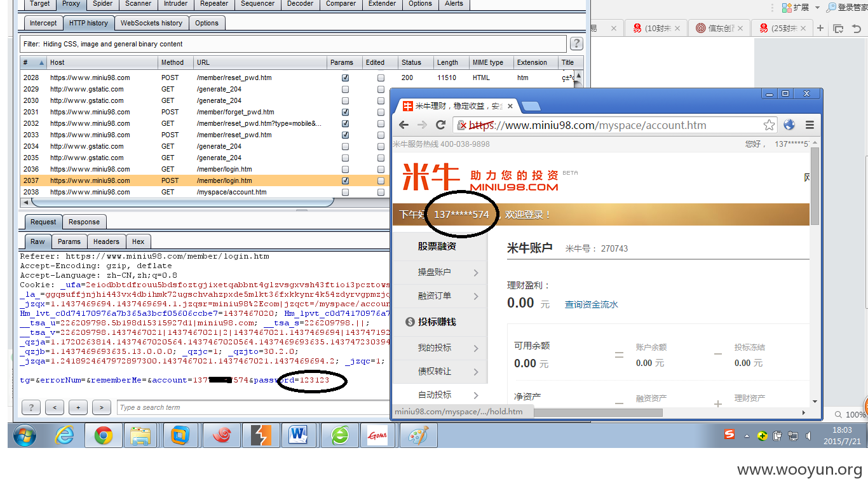Click 登录管家 in background browser
This screenshot has width=868, height=488.
click(x=846, y=8)
